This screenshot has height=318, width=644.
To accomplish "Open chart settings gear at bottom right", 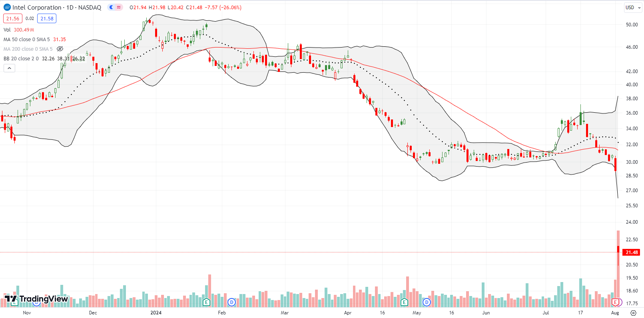I will (x=633, y=312).
